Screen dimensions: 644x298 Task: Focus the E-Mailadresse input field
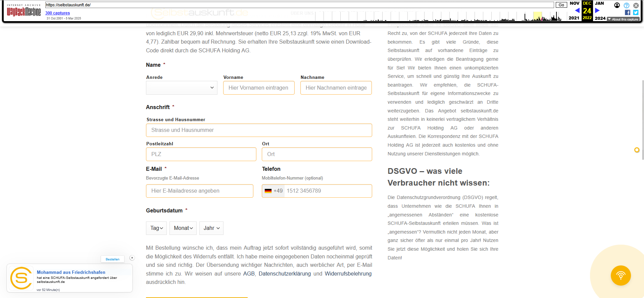pos(199,191)
